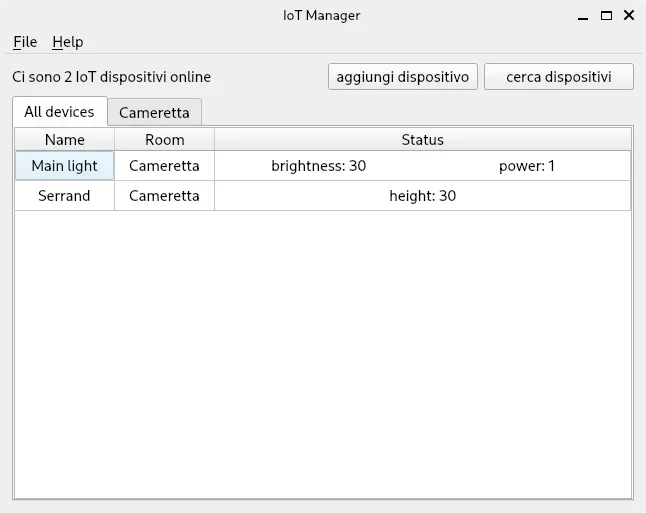
Task: Select the Serrand device cell
Action: (x=65, y=196)
